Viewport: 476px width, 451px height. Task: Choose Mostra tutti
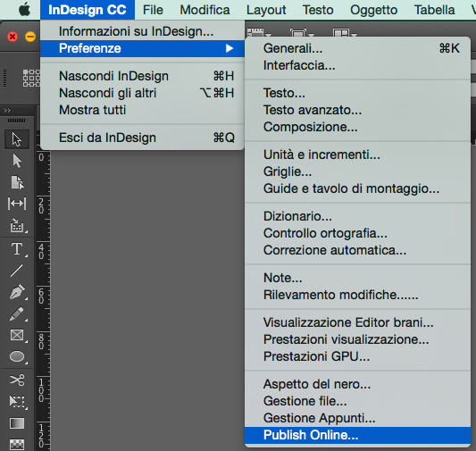coord(142,110)
